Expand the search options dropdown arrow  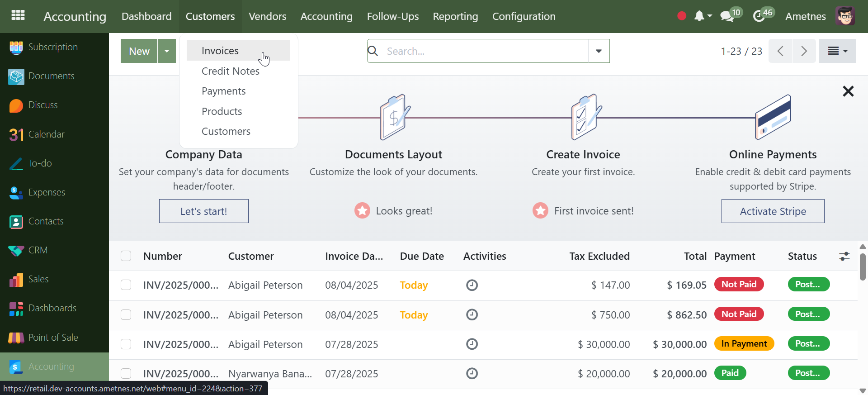point(599,51)
